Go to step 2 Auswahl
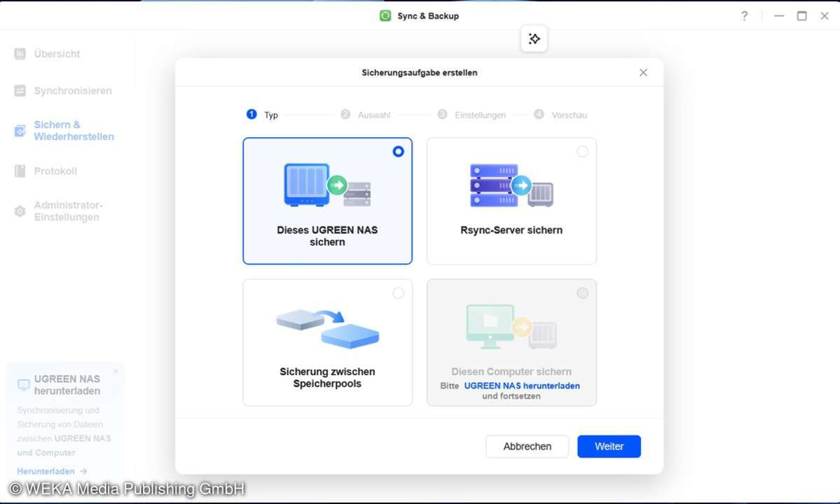This screenshot has height=504, width=840. (365, 115)
